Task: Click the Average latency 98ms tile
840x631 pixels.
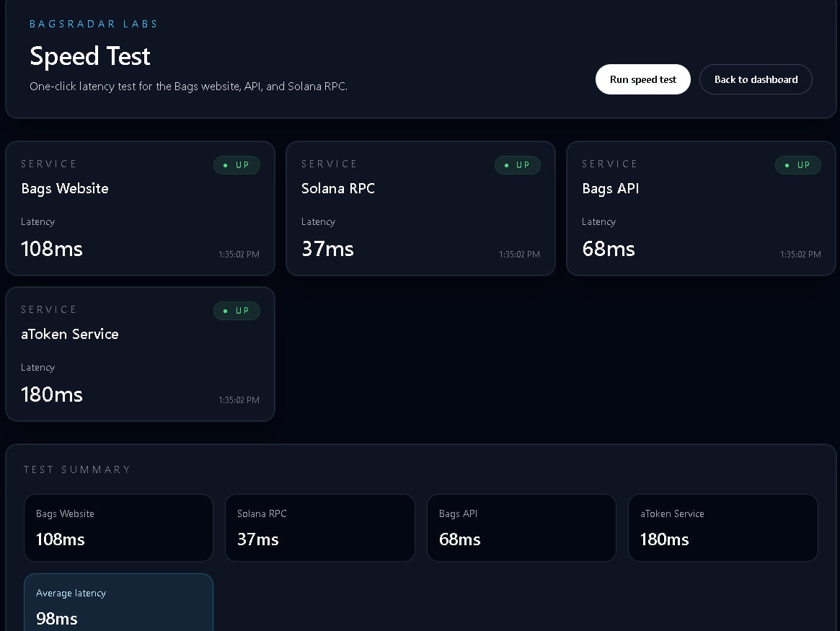Action: click(x=118, y=603)
